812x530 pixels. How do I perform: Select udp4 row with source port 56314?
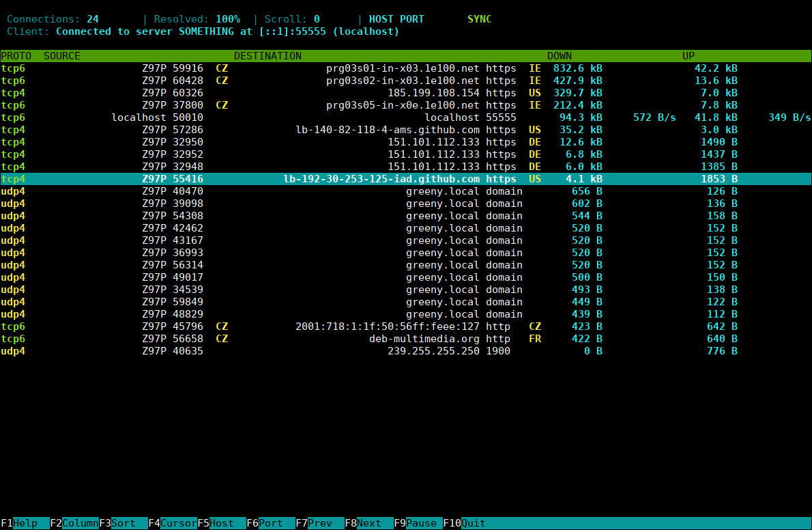pyautogui.click(x=406, y=265)
